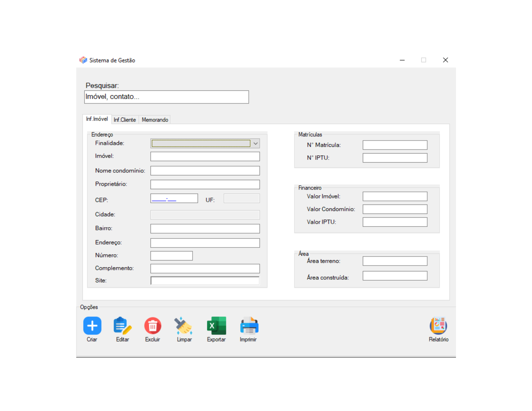
Task: Click the Limpar broom icon
Action: coord(184,325)
